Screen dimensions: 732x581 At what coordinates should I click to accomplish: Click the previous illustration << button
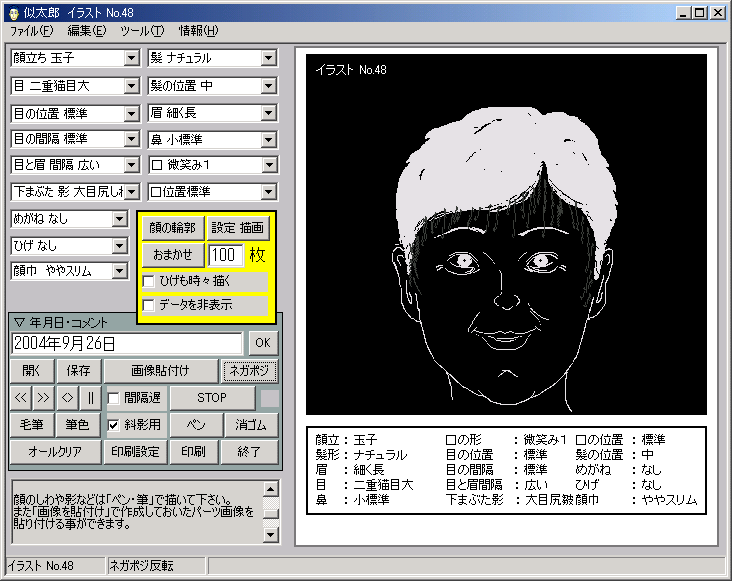21,398
